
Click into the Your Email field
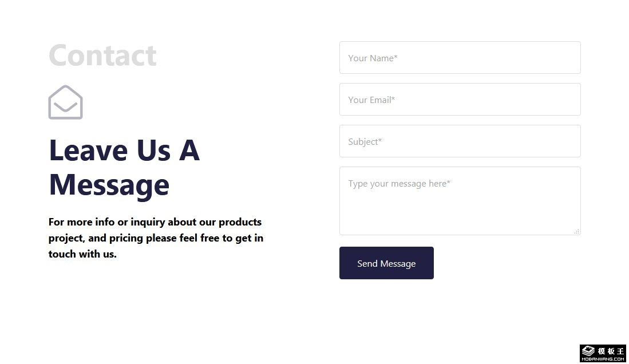click(x=460, y=99)
